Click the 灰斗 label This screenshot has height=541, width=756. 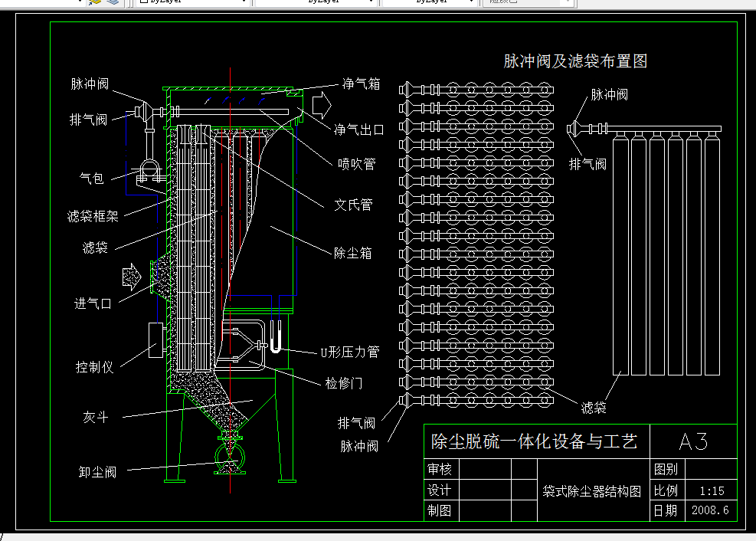(x=96, y=417)
